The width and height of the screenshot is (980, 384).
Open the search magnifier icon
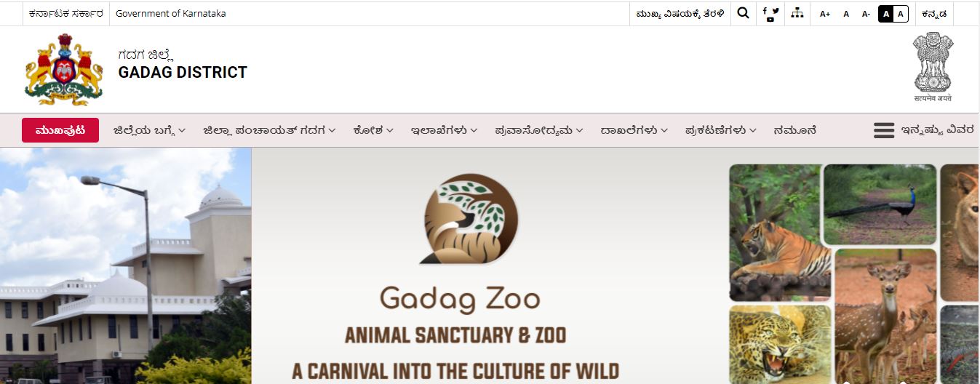[x=743, y=13]
